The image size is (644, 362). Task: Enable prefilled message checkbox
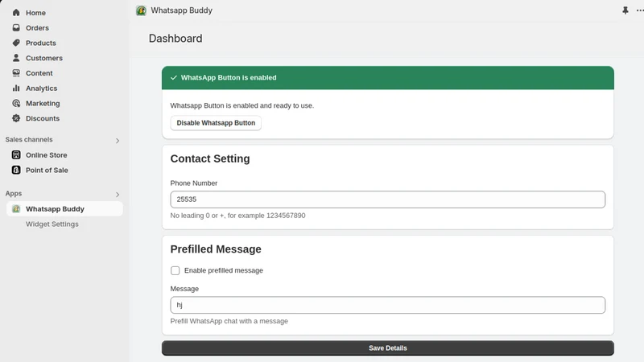coord(175,270)
